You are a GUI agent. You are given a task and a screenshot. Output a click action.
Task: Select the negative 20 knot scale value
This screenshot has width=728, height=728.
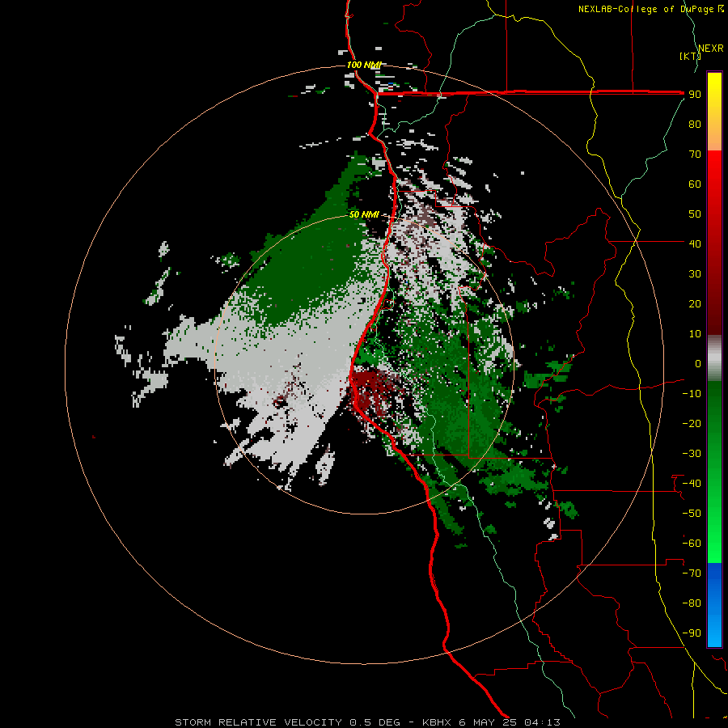pyautogui.click(x=692, y=423)
